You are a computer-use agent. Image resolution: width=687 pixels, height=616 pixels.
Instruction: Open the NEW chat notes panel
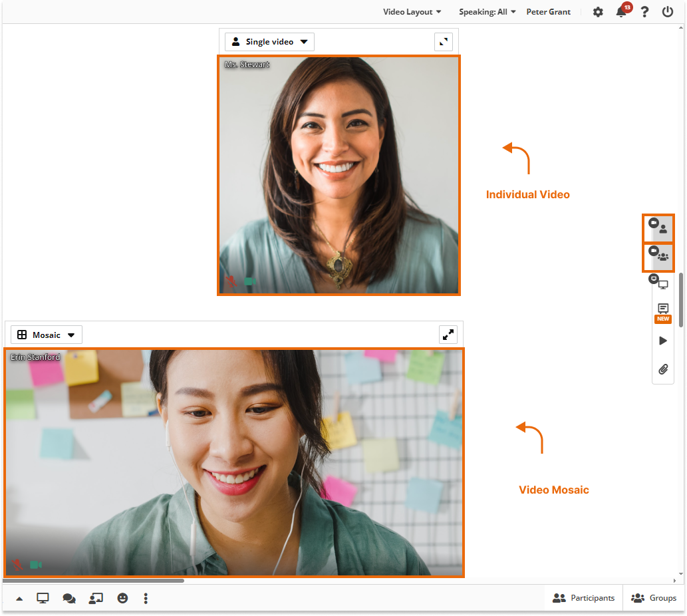(x=663, y=313)
